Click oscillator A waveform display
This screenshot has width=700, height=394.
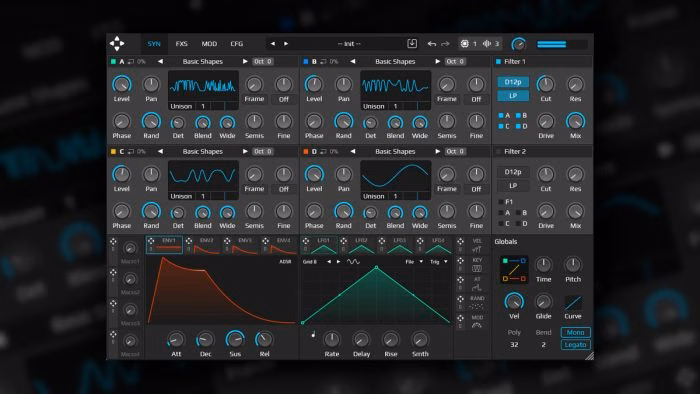click(203, 87)
